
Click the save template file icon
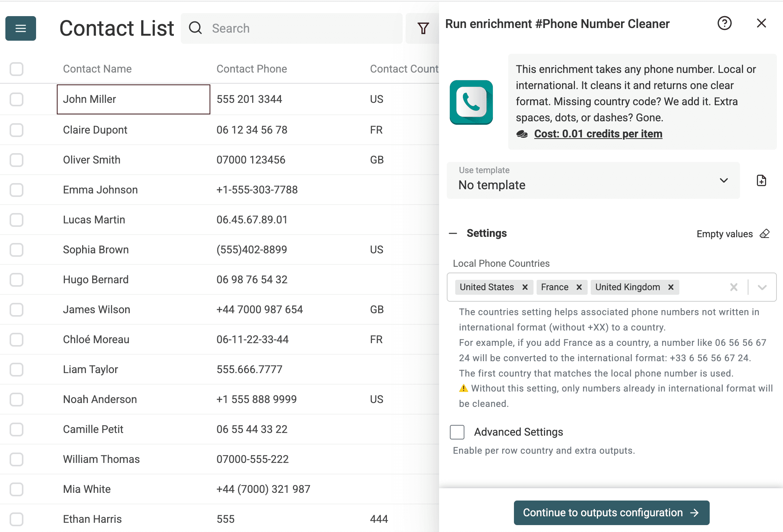tap(761, 180)
